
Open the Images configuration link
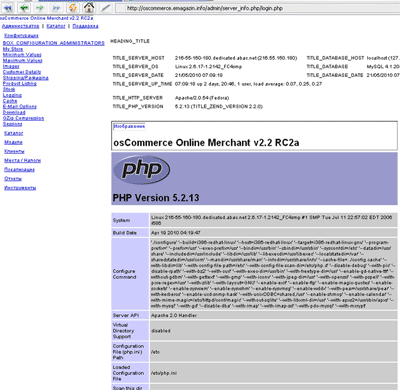11,66
